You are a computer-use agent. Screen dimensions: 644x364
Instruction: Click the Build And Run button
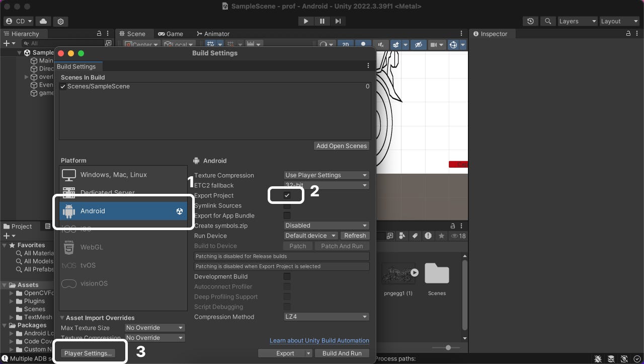tap(342, 353)
